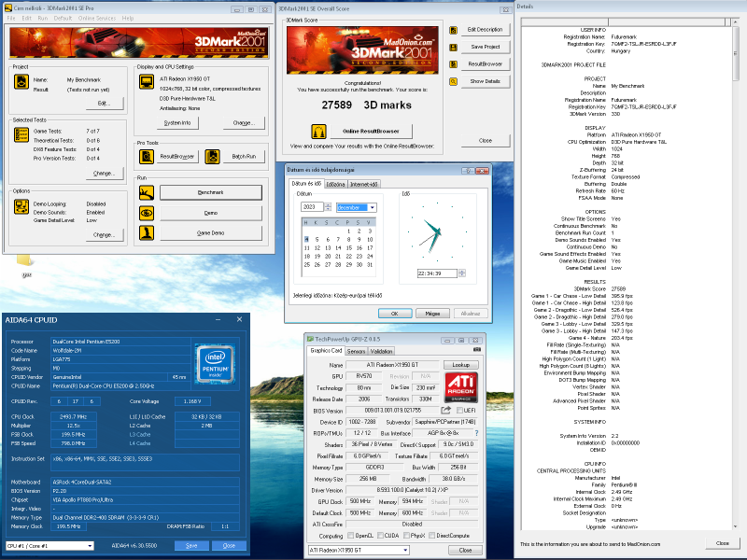Click the Online ResultBrowser button
747x560 pixels.
click(x=371, y=131)
